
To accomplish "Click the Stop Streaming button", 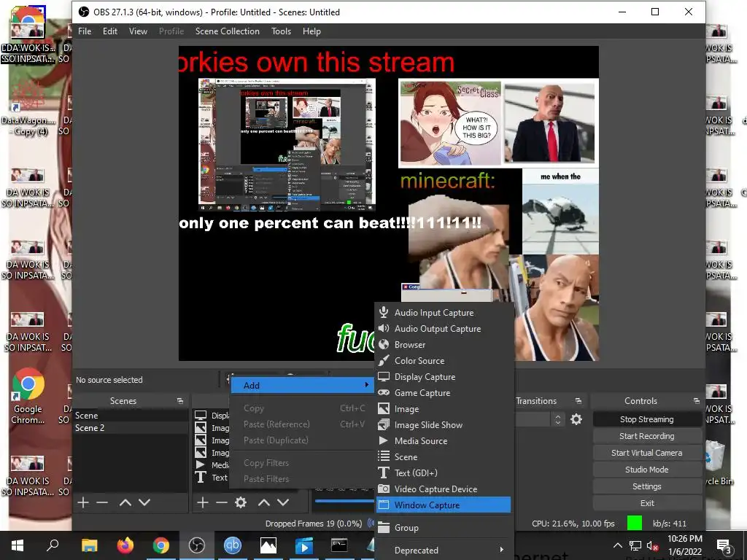I will tap(647, 419).
